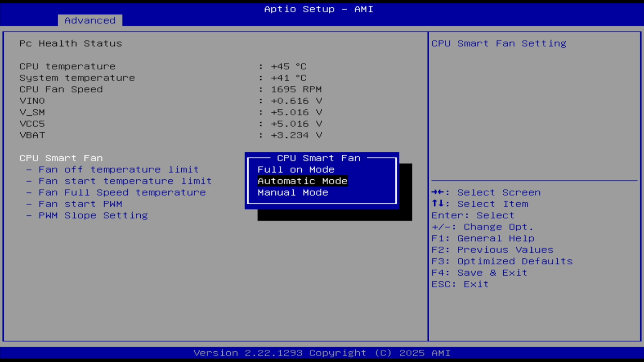Click the System temperature label

click(77, 78)
